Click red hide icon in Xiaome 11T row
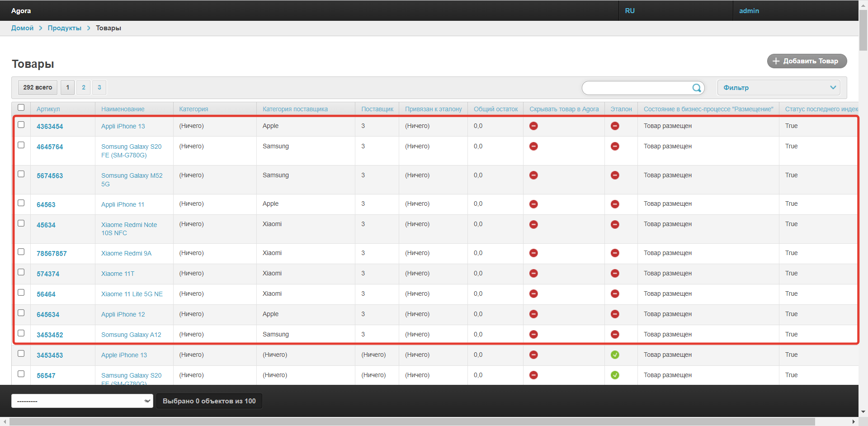The width and height of the screenshot is (868, 426). click(533, 274)
